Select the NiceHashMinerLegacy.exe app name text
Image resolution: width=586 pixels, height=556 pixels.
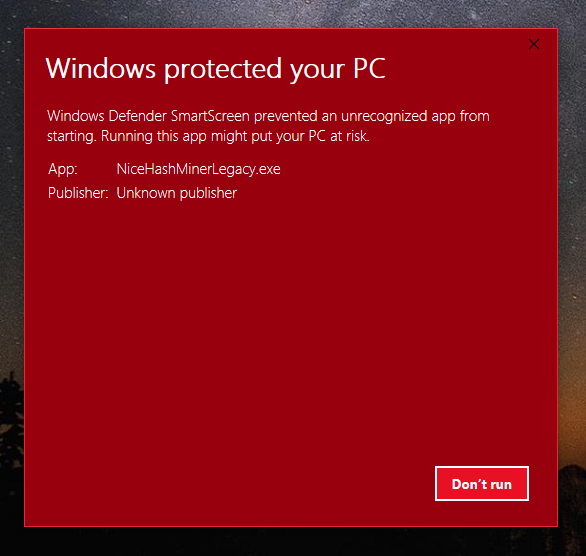tap(198, 169)
